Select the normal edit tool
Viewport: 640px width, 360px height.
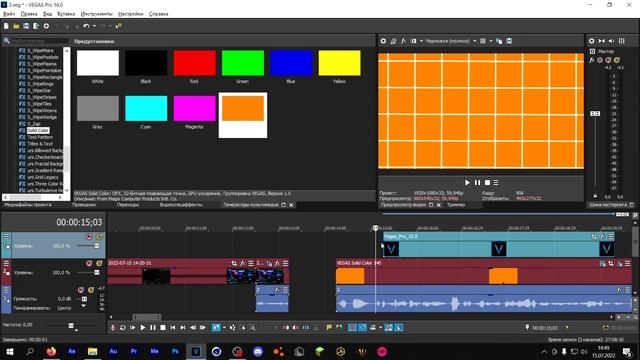[x=216, y=327]
